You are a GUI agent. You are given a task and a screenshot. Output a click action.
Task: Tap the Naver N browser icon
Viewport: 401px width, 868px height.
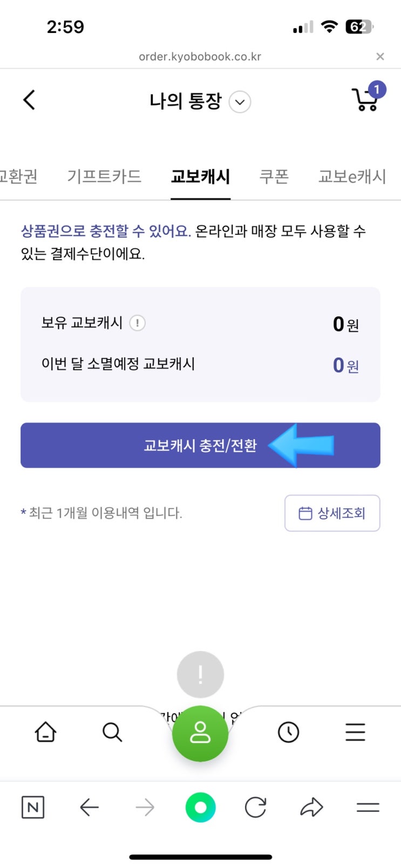33,808
